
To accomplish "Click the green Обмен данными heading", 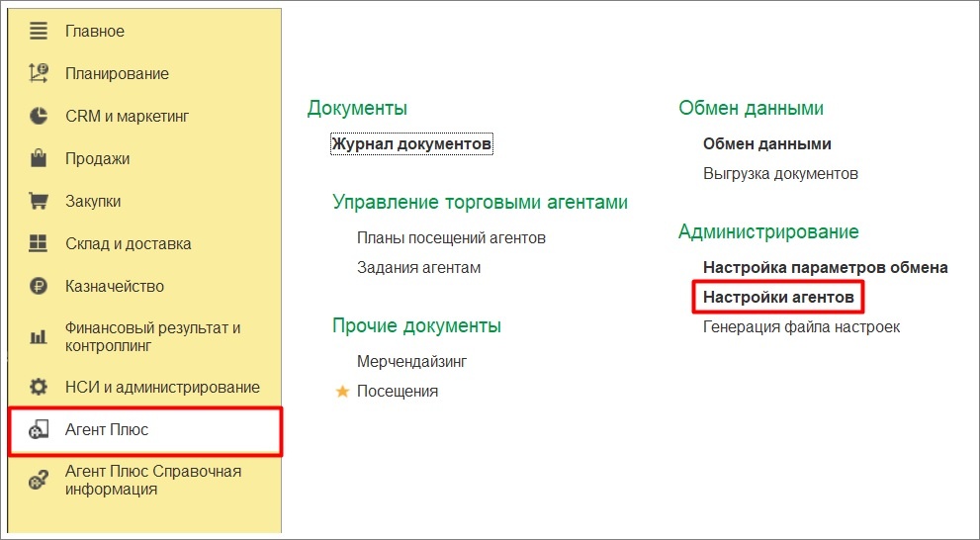I will (x=751, y=108).
